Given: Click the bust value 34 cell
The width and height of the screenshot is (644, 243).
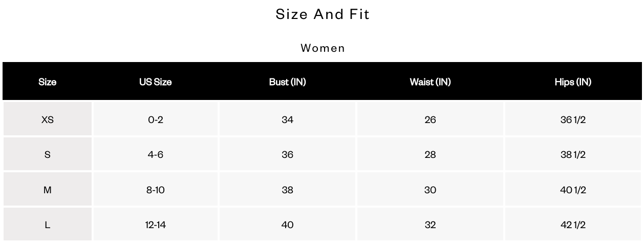Looking at the screenshot, I should 287,120.
